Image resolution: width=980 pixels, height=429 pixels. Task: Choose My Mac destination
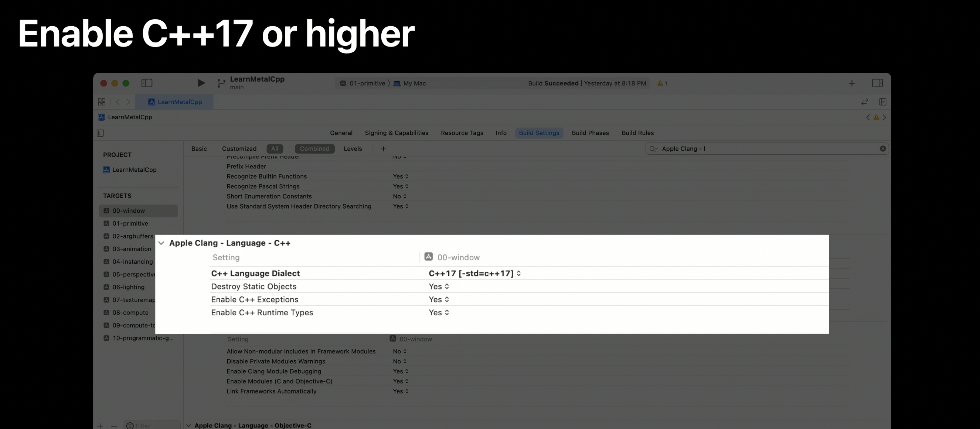410,83
